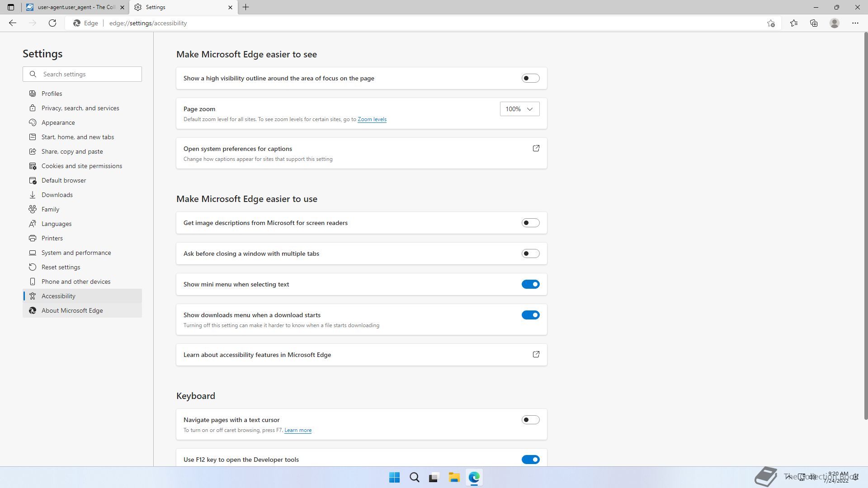Open File Explorer from taskbar
The width and height of the screenshot is (868, 488).
pyautogui.click(x=454, y=477)
